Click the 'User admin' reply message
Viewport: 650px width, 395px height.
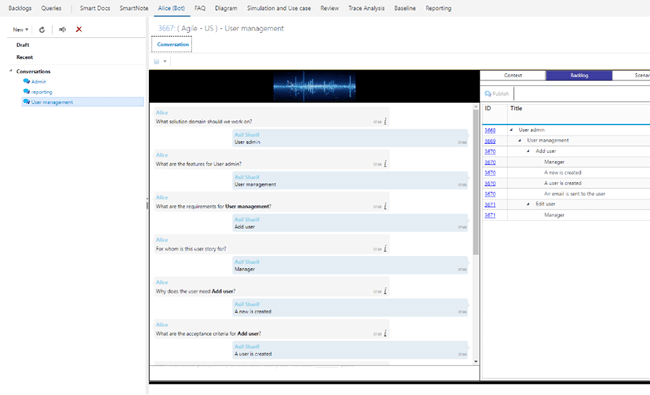pos(350,138)
